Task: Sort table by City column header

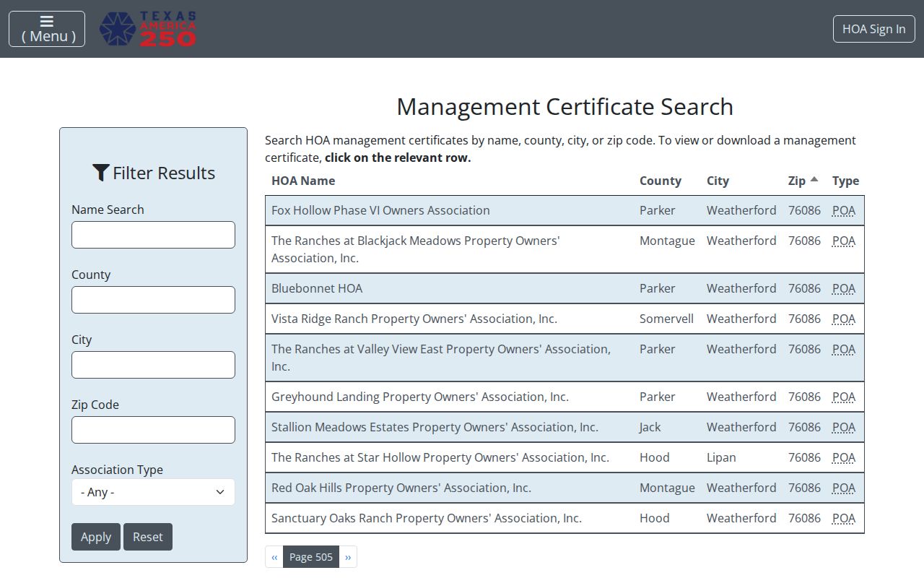Action: click(x=718, y=181)
